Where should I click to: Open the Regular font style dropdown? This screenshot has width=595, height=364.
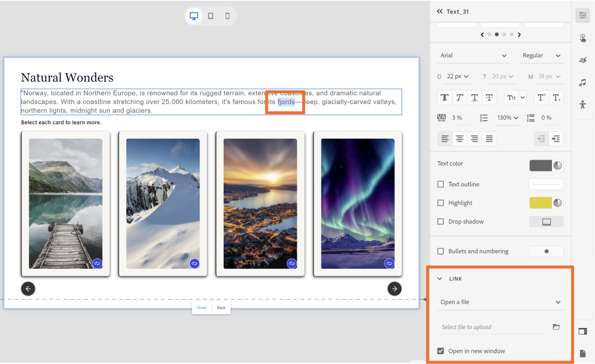point(541,55)
